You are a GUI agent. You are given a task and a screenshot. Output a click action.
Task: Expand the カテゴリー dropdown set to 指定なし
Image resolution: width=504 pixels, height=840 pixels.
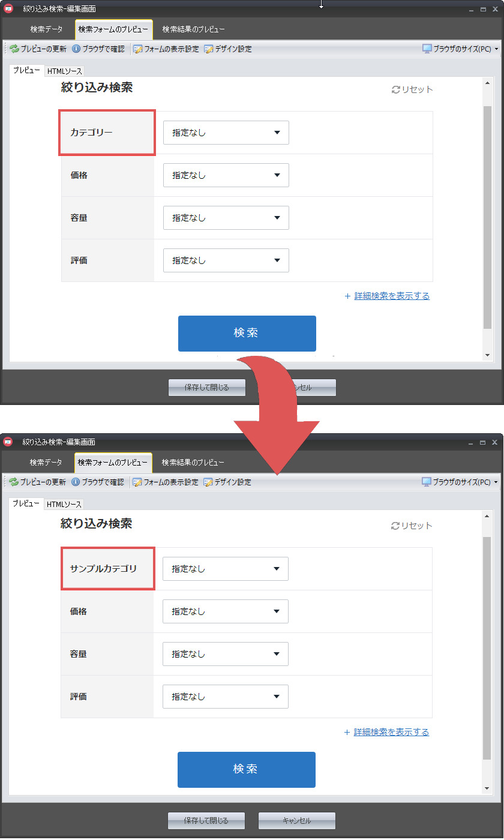(226, 133)
